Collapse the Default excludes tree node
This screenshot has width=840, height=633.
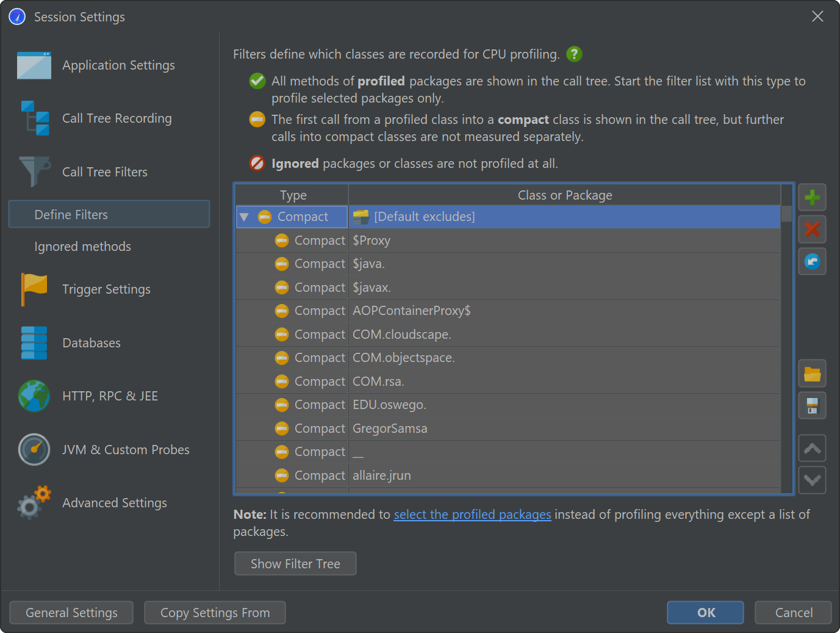244,217
